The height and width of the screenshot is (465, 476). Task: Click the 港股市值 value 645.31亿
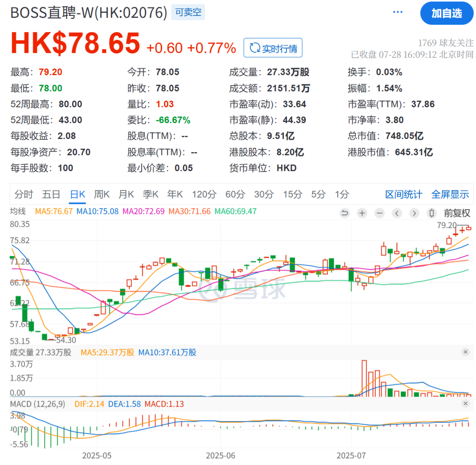(x=414, y=152)
